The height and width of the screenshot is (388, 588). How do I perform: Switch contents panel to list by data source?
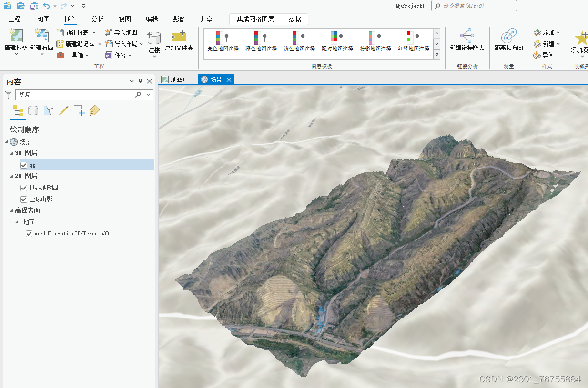coord(33,110)
